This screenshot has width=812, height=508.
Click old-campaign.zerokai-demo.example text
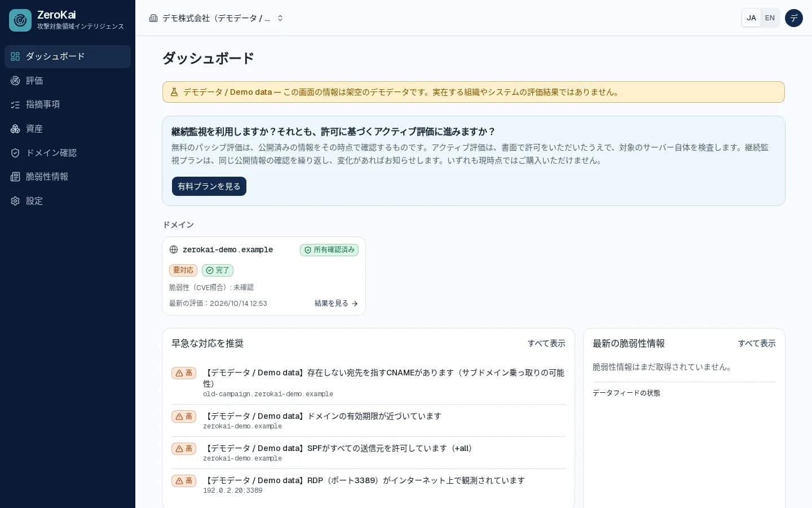point(268,394)
